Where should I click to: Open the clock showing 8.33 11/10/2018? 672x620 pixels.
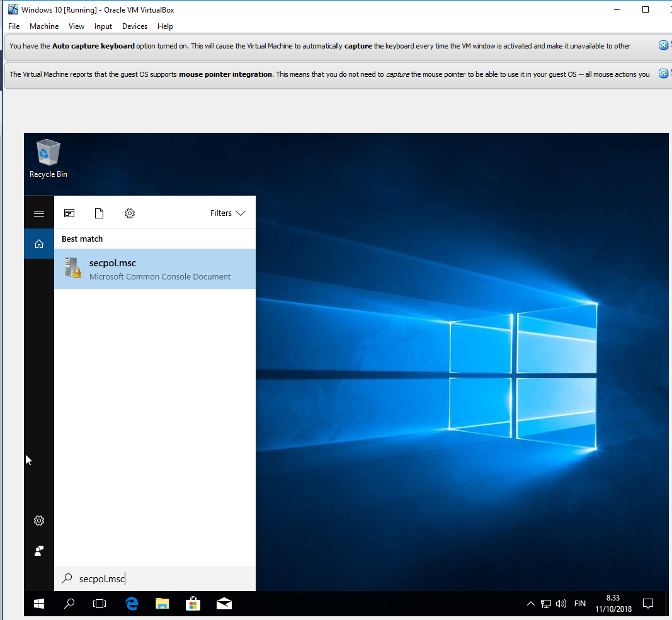point(613,603)
